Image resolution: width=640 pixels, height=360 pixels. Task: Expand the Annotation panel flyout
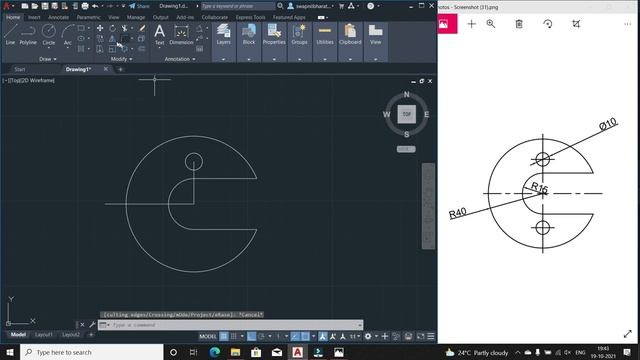pos(180,59)
